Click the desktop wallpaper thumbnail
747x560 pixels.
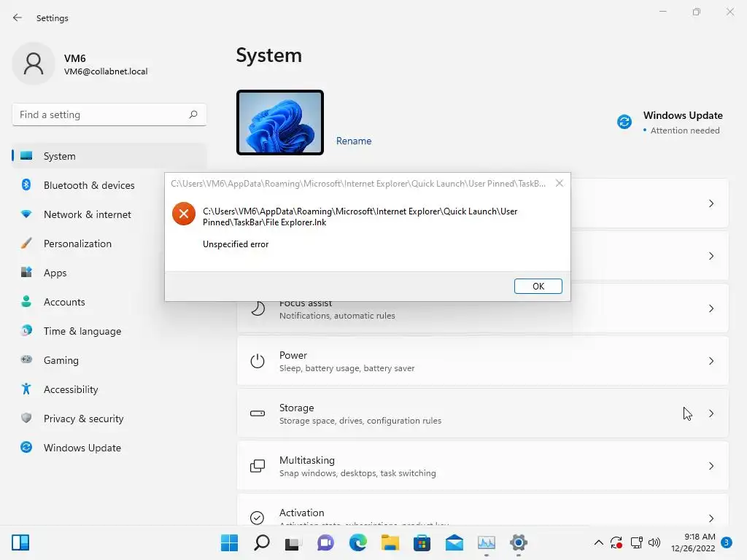280,122
